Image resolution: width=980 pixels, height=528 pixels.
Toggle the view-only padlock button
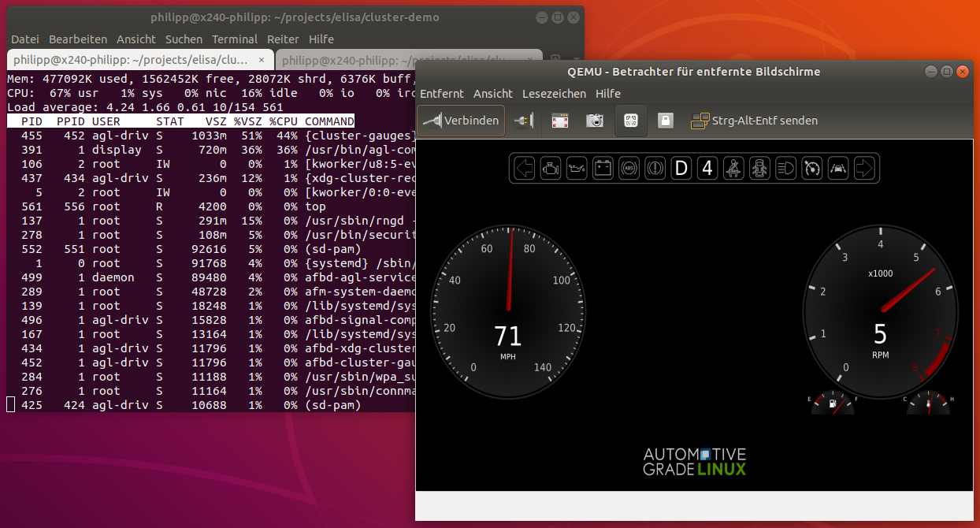pyautogui.click(x=666, y=121)
